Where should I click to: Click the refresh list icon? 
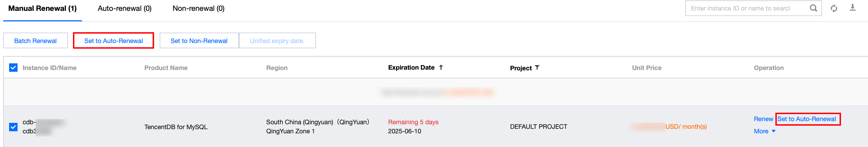(834, 8)
